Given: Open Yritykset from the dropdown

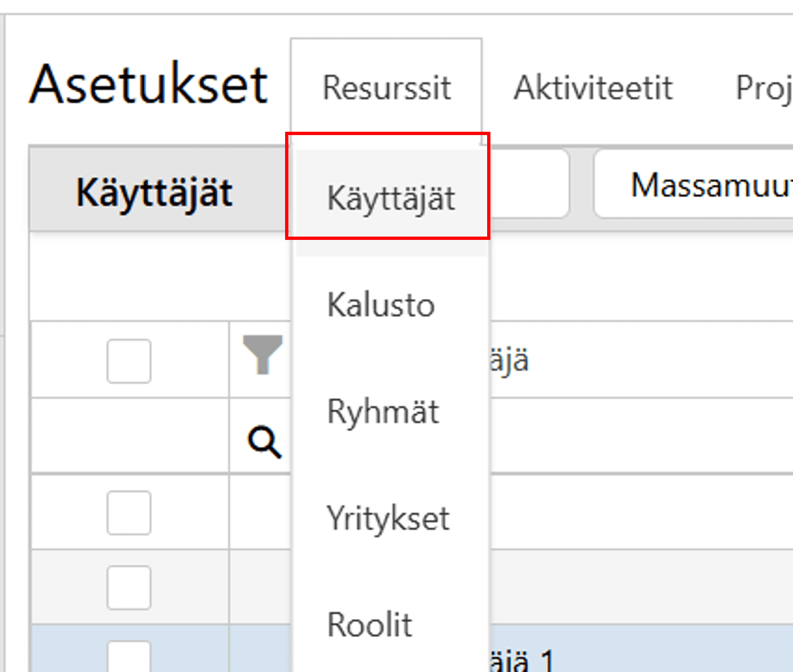Looking at the screenshot, I should (x=388, y=519).
